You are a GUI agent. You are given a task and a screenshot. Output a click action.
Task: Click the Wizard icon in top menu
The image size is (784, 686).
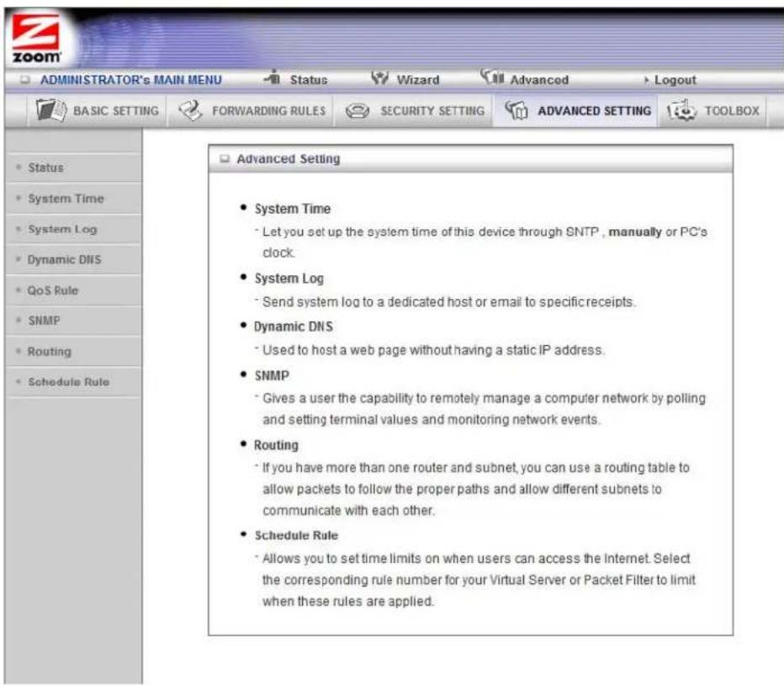point(379,77)
